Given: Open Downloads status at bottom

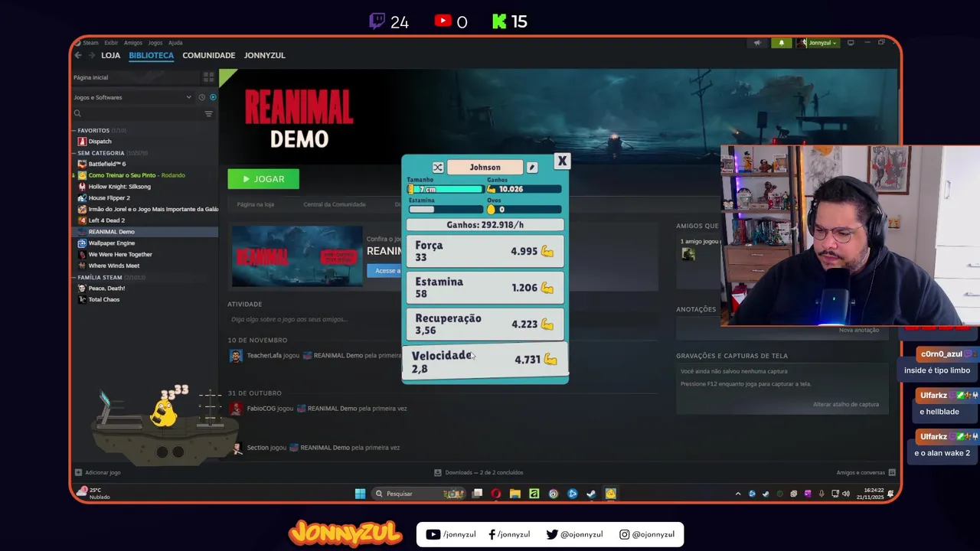Looking at the screenshot, I should pyautogui.click(x=479, y=472).
